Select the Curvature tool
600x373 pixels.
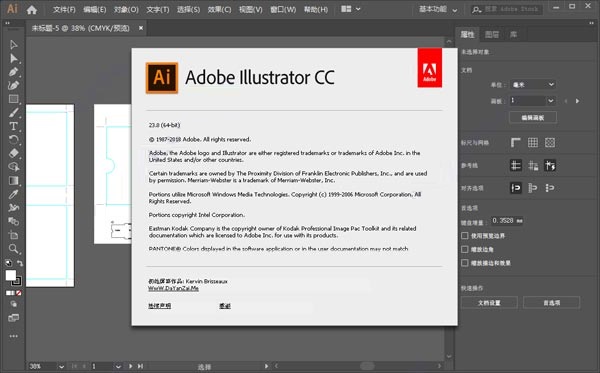13,85
